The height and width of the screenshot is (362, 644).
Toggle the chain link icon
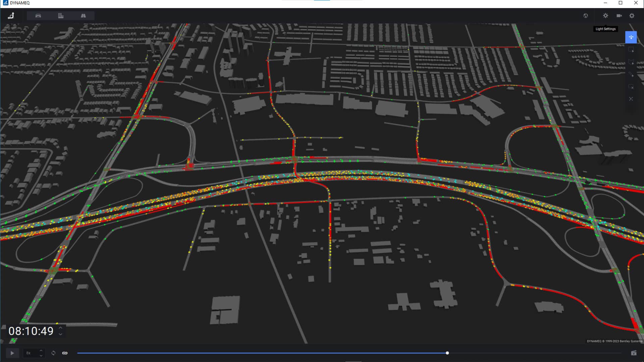65,353
